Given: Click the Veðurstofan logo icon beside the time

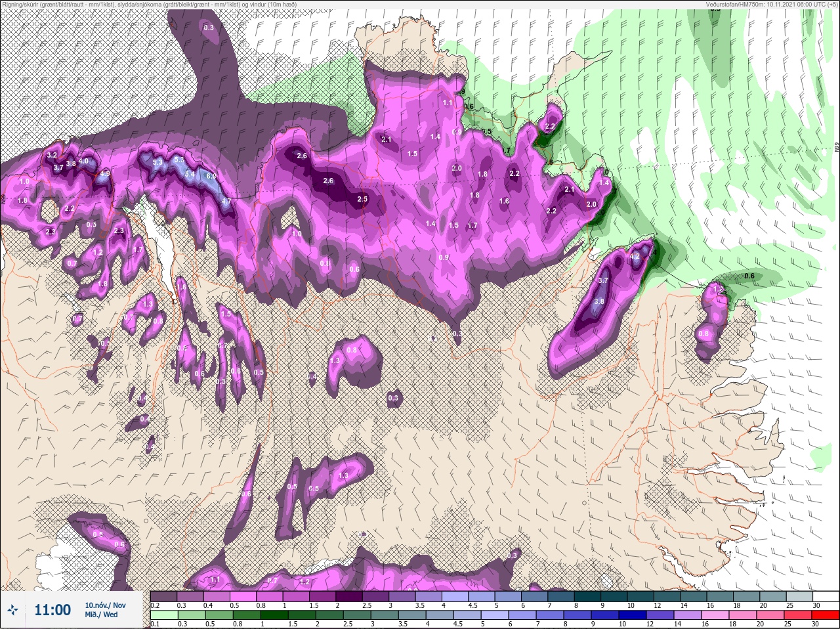Looking at the screenshot, I should pyautogui.click(x=12, y=610).
